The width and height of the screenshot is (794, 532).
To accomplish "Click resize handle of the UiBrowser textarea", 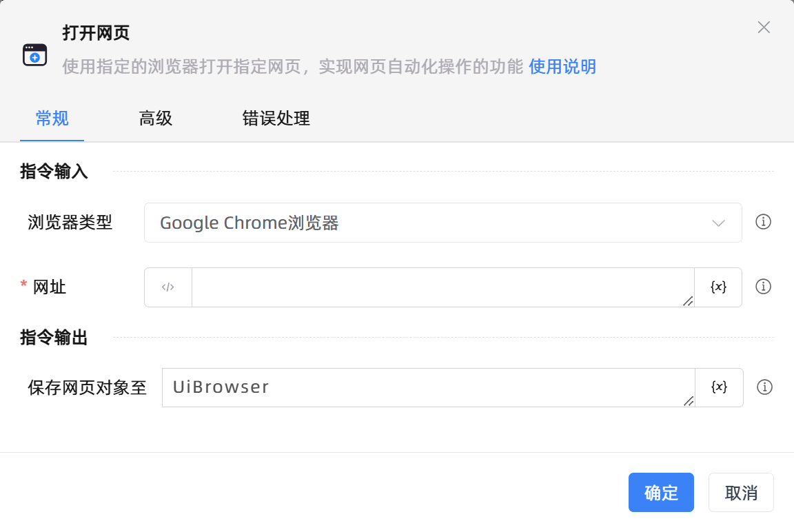I will click(x=689, y=401).
